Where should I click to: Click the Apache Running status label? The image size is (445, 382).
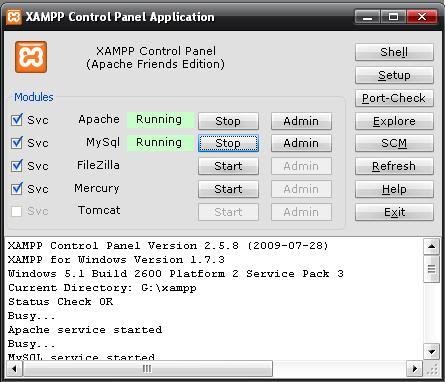[160, 119]
